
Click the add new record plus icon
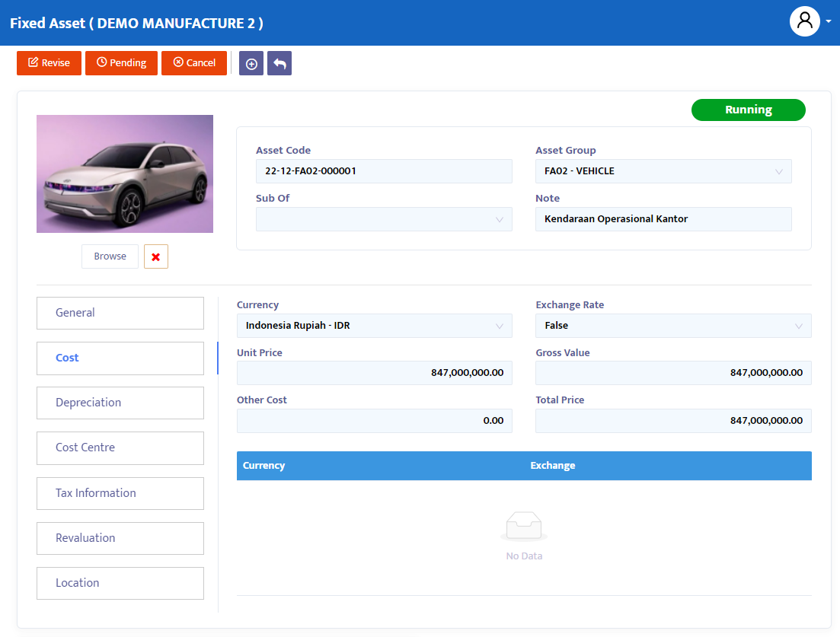click(251, 64)
